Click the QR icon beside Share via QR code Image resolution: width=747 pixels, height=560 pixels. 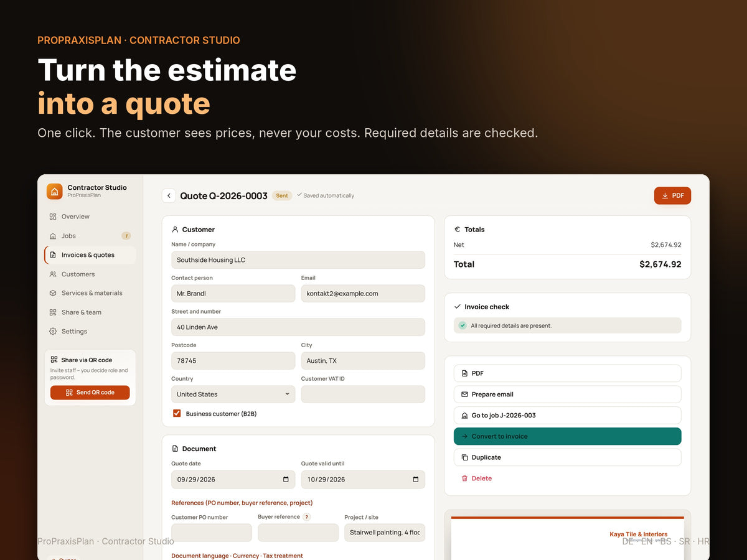54,360
